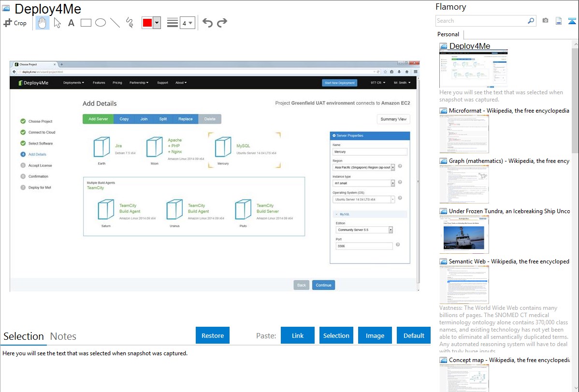Undo the last annotation
Viewport: 579px width, 392px height.
coord(207,23)
